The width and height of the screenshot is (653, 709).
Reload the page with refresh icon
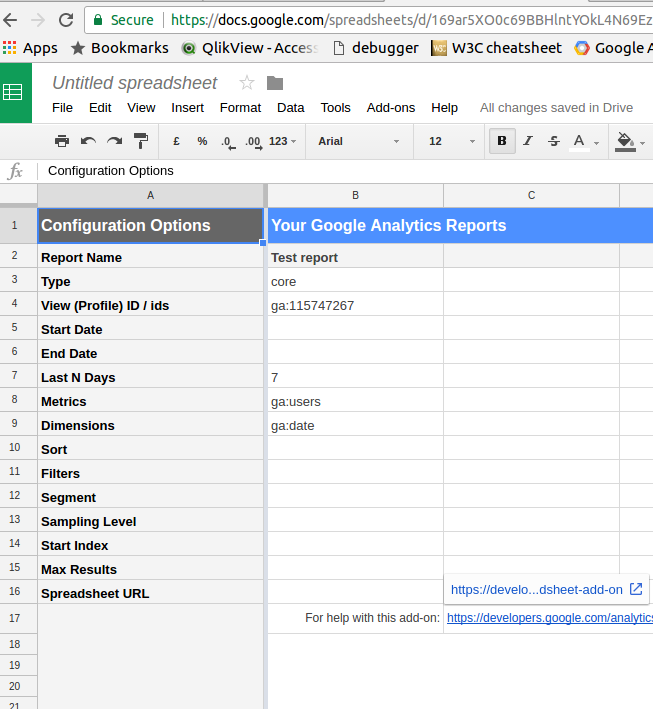[66, 20]
